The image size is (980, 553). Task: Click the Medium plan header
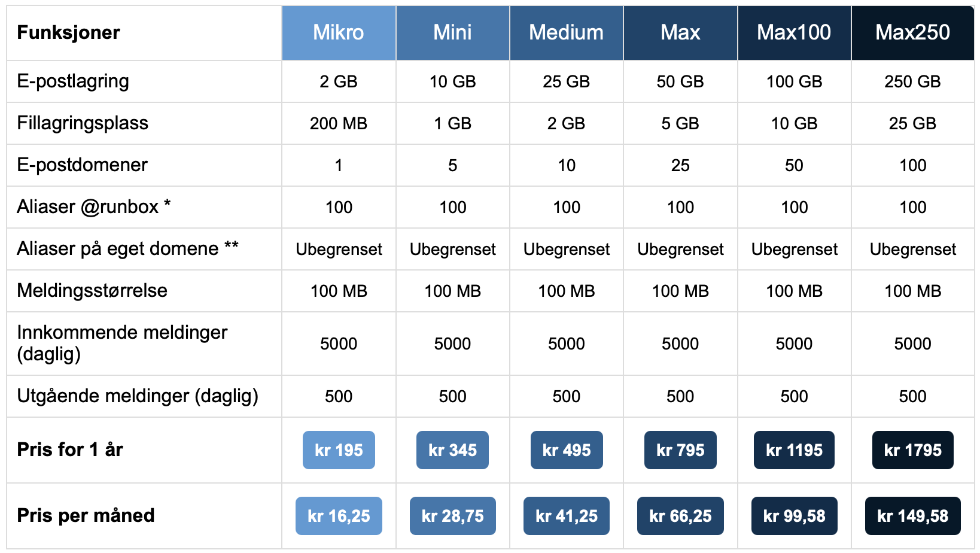point(567,32)
